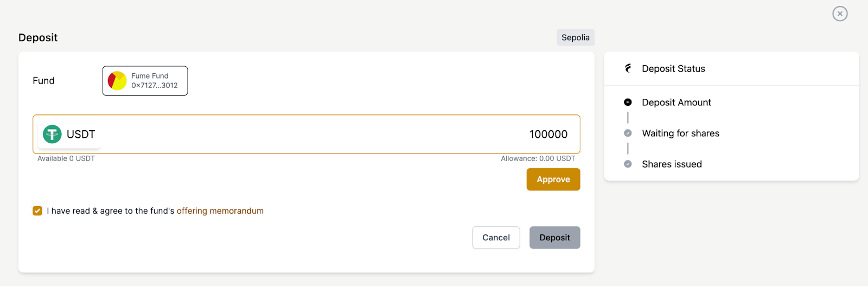The width and height of the screenshot is (868, 287).
Task: Click the Allowance 0.00 USDT text
Action: 538,158
